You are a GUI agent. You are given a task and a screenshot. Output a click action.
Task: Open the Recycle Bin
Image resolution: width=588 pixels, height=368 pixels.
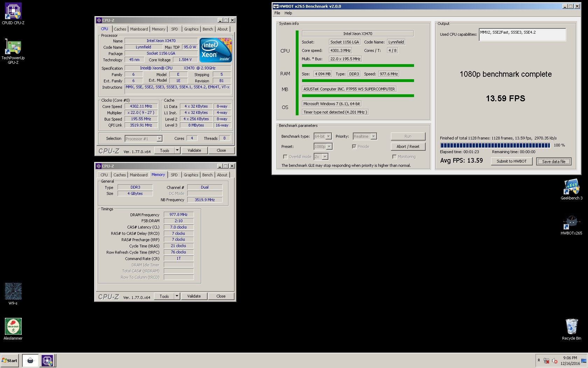click(x=572, y=329)
